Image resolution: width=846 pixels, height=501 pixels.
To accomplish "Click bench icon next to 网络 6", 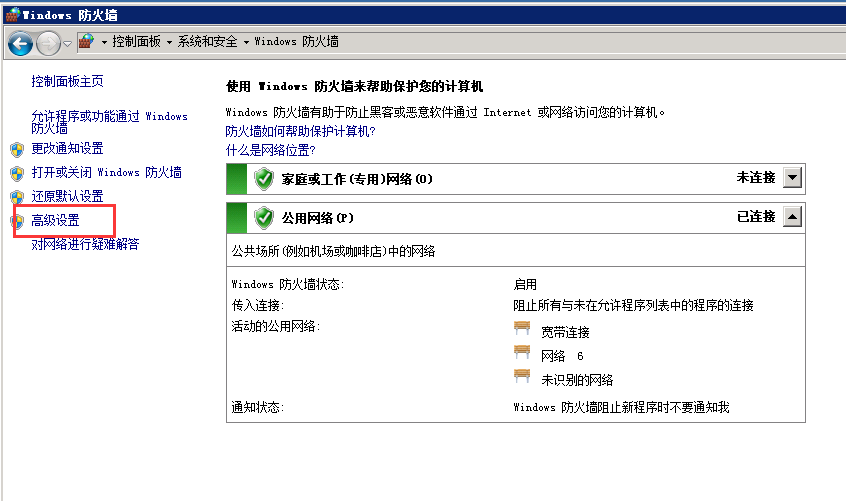I will (522, 352).
